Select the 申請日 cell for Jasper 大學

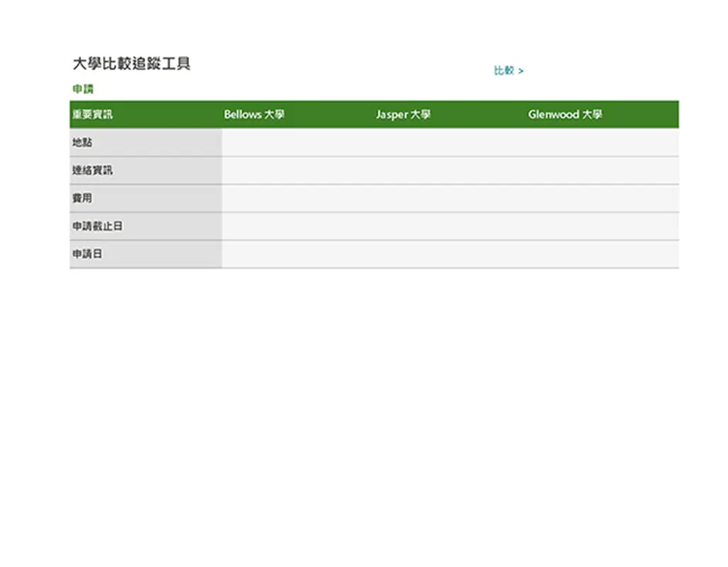(x=450, y=254)
